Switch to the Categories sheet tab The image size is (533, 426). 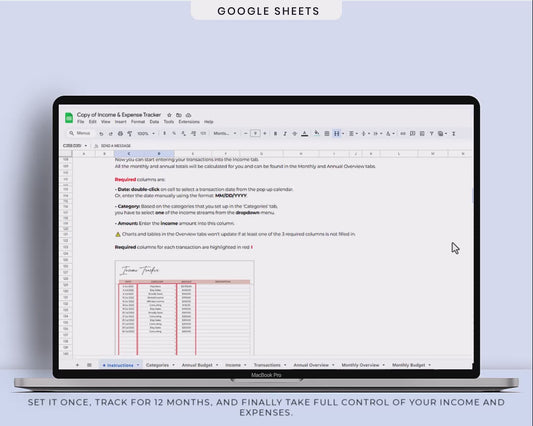point(157,365)
